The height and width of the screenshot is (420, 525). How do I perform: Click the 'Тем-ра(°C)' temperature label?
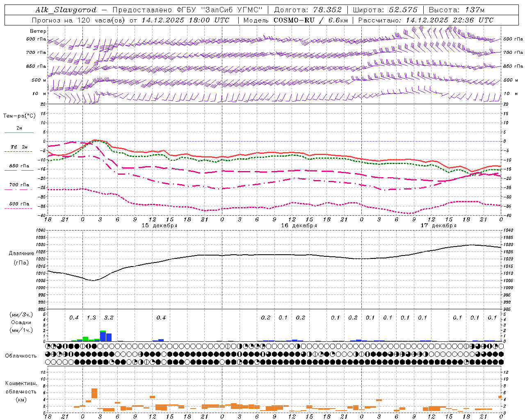[x=19, y=116]
